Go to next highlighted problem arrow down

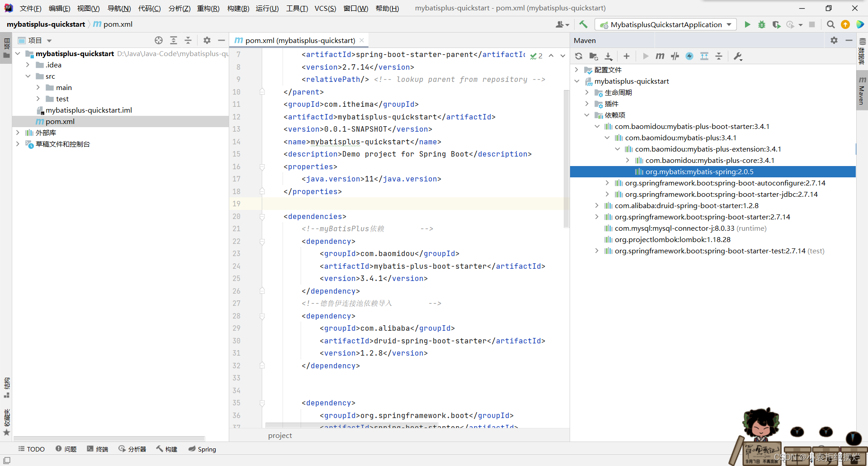click(x=563, y=56)
